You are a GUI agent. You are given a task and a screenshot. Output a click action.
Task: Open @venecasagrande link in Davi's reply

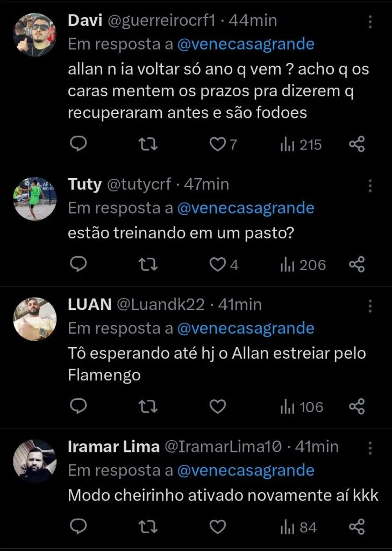tap(246, 45)
